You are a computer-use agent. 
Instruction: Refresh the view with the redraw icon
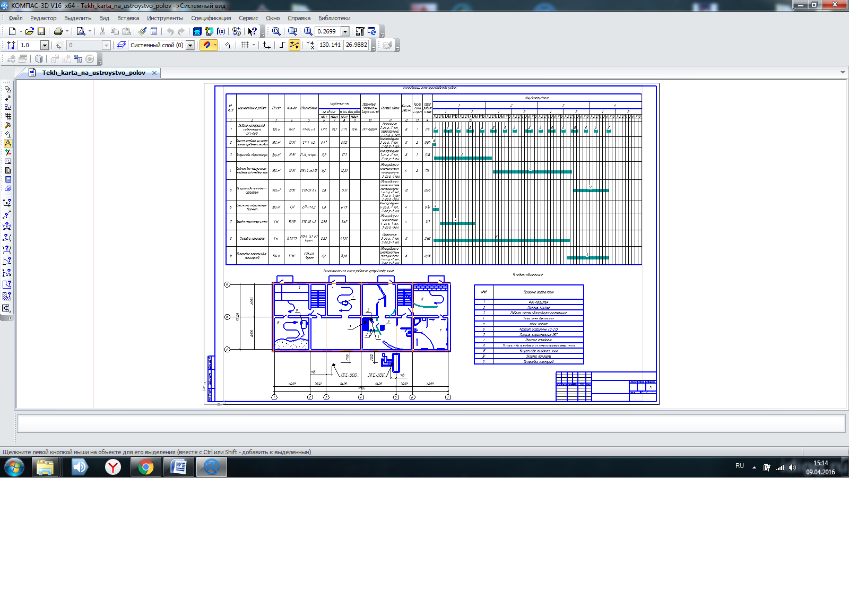[371, 31]
